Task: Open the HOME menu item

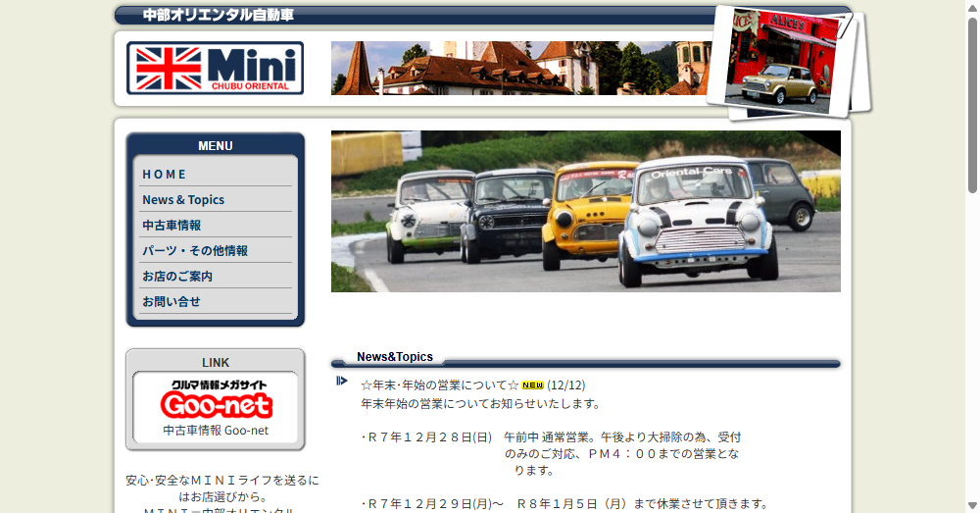Action: [x=164, y=174]
